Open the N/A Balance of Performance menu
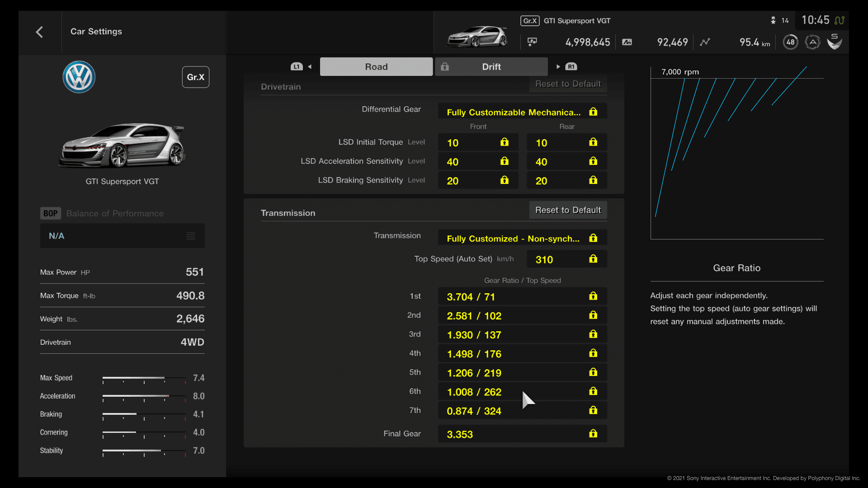This screenshot has height=488, width=868. [122, 236]
